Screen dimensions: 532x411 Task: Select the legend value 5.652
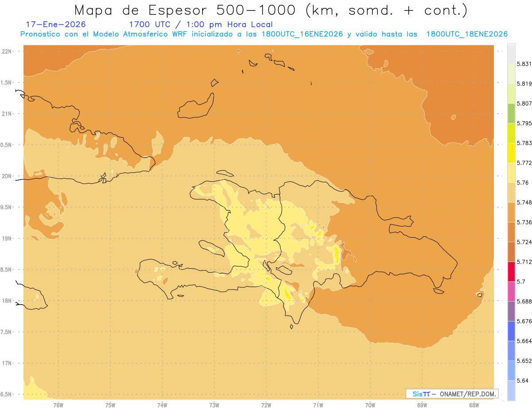pyautogui.click(x=524, y=361)
